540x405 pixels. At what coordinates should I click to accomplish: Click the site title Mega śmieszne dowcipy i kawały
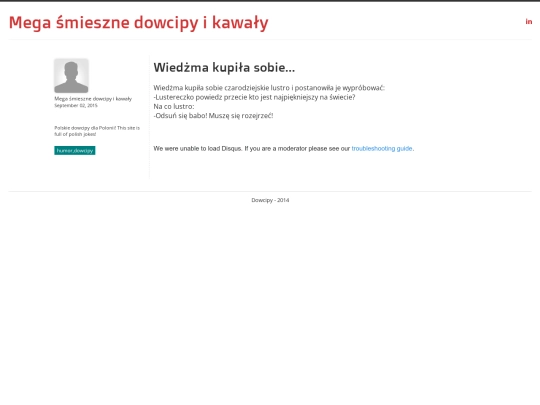click(x=138, y=23)
